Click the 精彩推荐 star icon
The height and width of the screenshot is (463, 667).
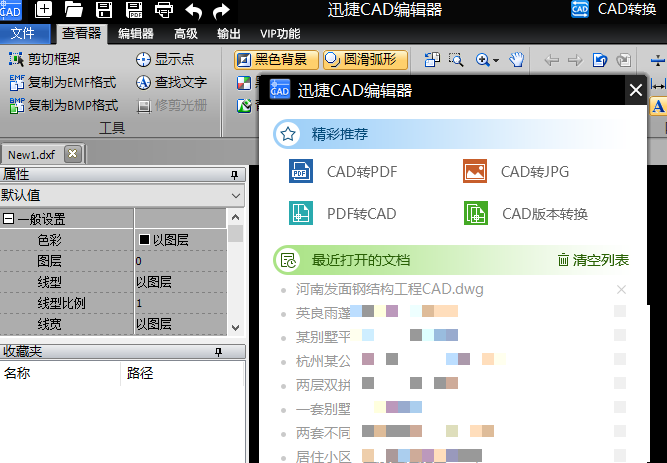pos(288,134)
